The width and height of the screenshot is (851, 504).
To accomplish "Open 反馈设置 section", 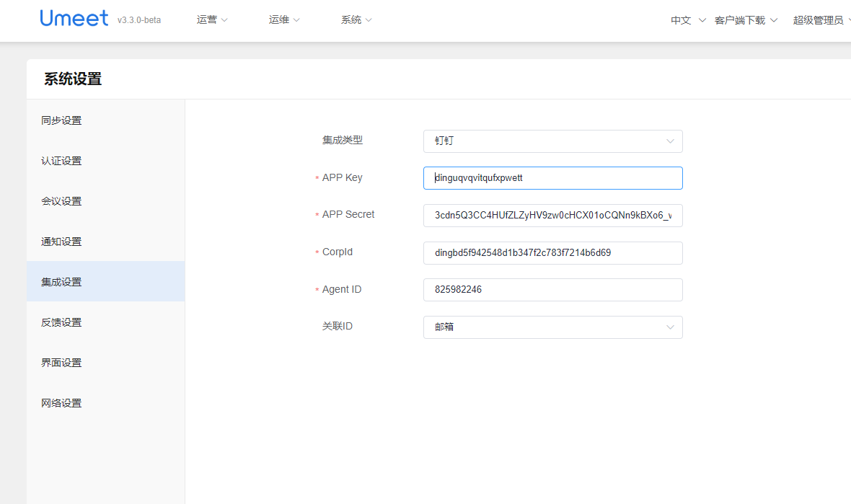I will pos(62,322).
